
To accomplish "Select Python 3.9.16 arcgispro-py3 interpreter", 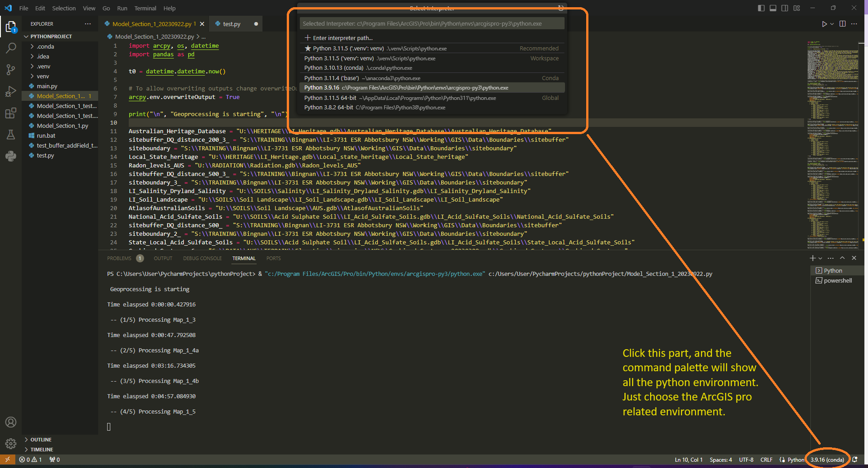I will click(432, 88).
